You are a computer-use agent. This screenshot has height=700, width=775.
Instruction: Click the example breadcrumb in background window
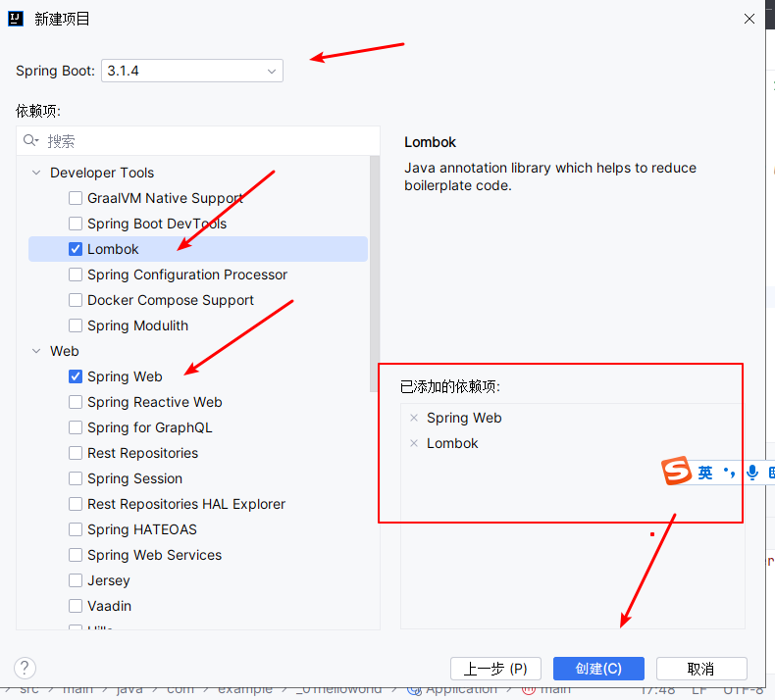point(244,689)
